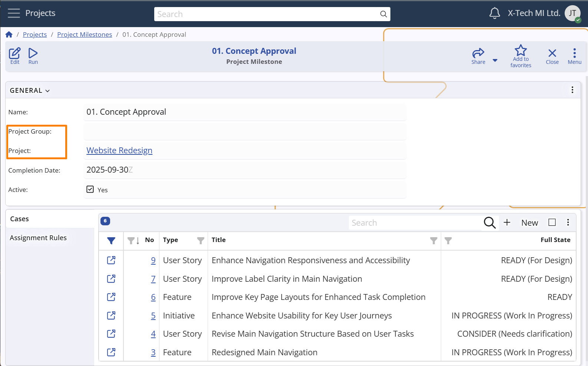
Task: Click the cases search magnifier icon
Action: (x=489, y=223)
